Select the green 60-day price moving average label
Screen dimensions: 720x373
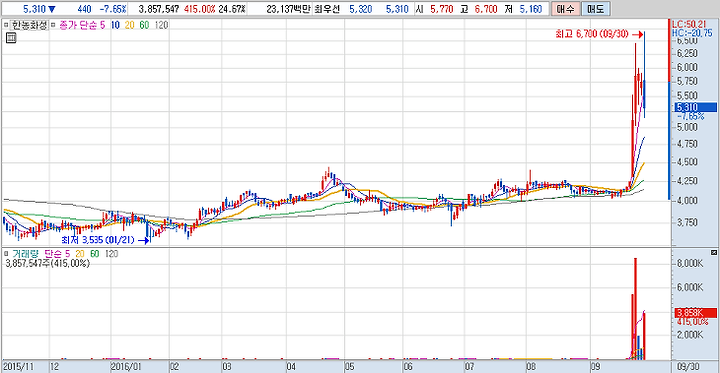click(x=144, y=26)
